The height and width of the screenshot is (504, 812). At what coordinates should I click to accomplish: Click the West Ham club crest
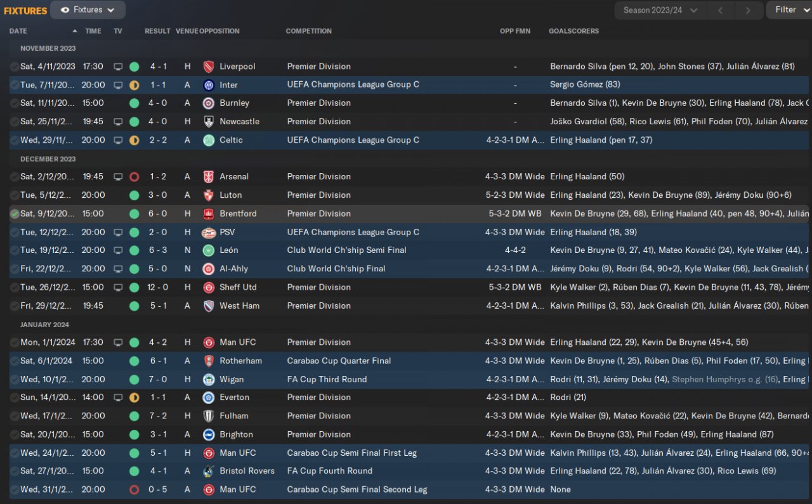pyautogui.click(x=208, y=306)
